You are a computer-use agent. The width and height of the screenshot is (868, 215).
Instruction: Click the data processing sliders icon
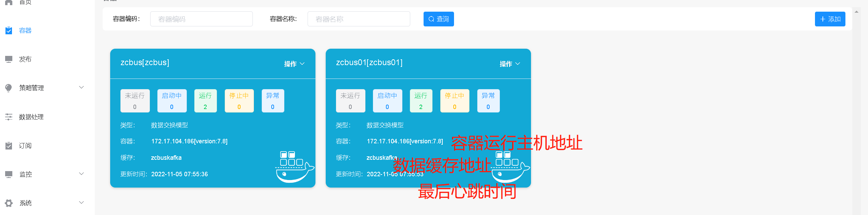9,117
